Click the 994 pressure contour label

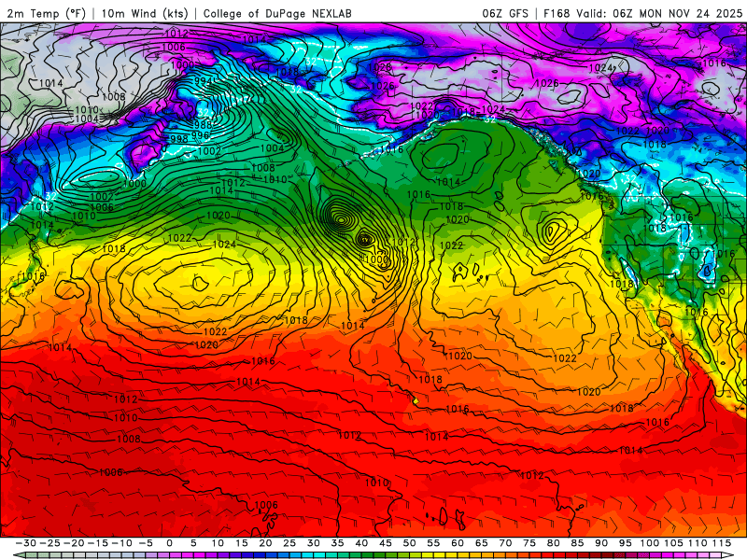[203, 80]
